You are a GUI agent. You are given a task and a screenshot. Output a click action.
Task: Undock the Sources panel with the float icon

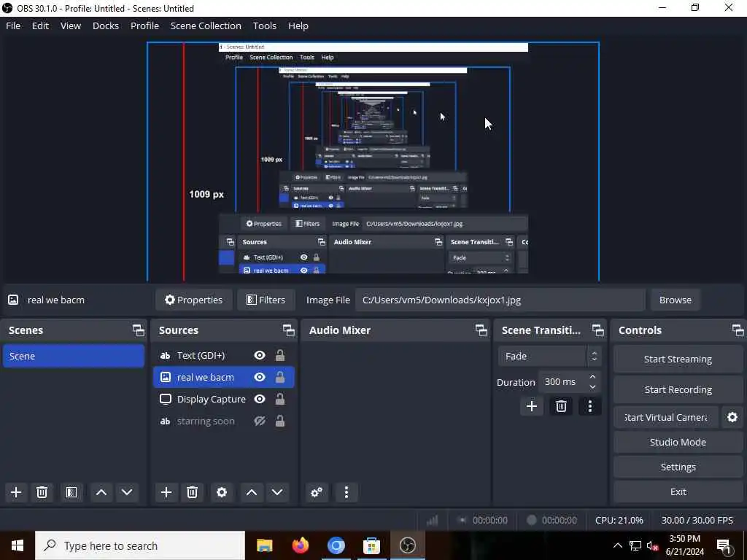point(289,330)
